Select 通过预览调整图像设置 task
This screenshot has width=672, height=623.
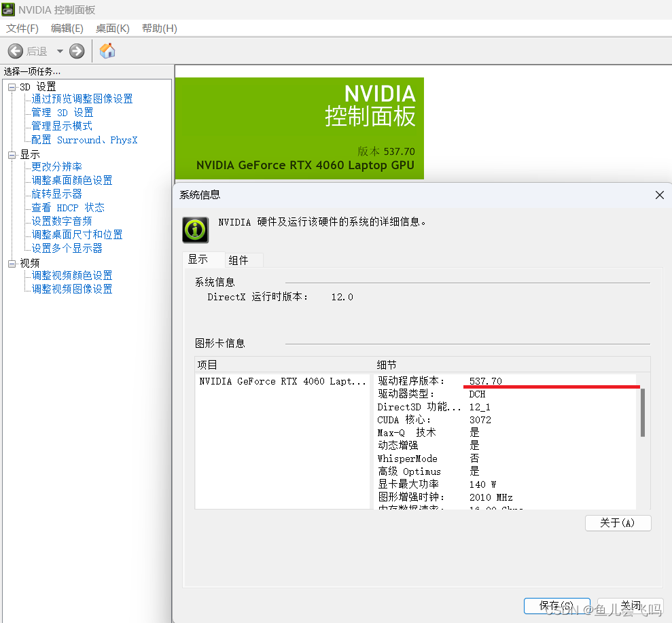click(x=82, y=99)
